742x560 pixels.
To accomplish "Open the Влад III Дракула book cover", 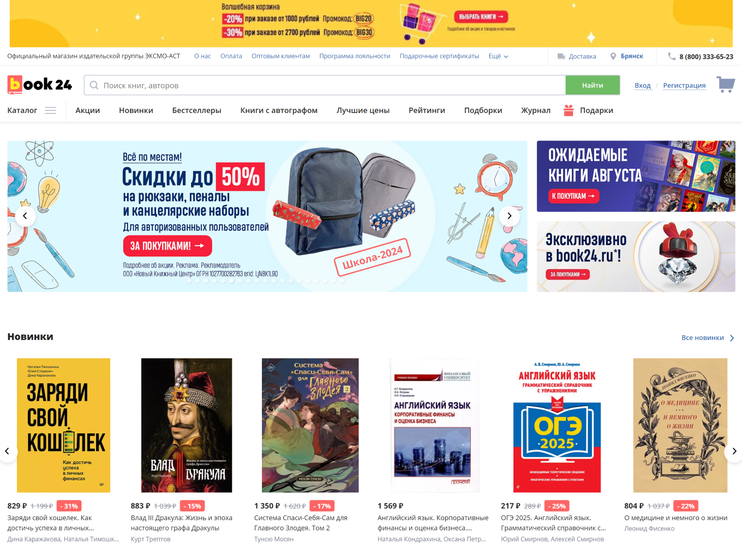I will [187, 425].
